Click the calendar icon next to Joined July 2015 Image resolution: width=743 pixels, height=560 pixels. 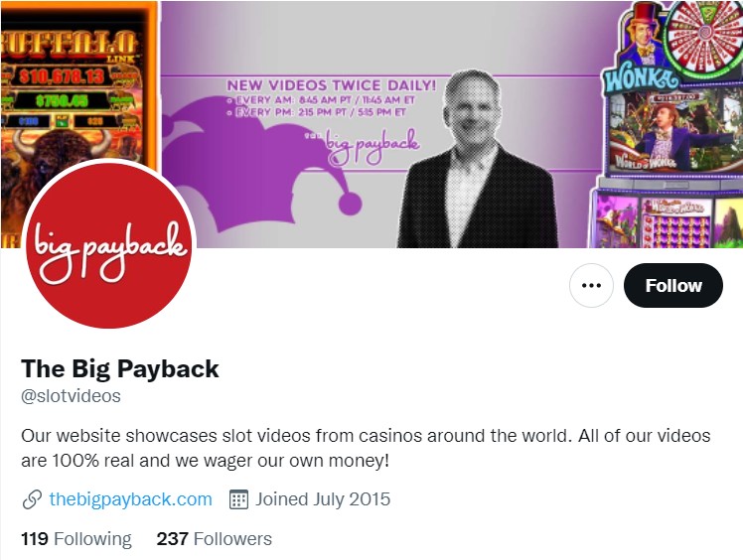pos(238,499)
